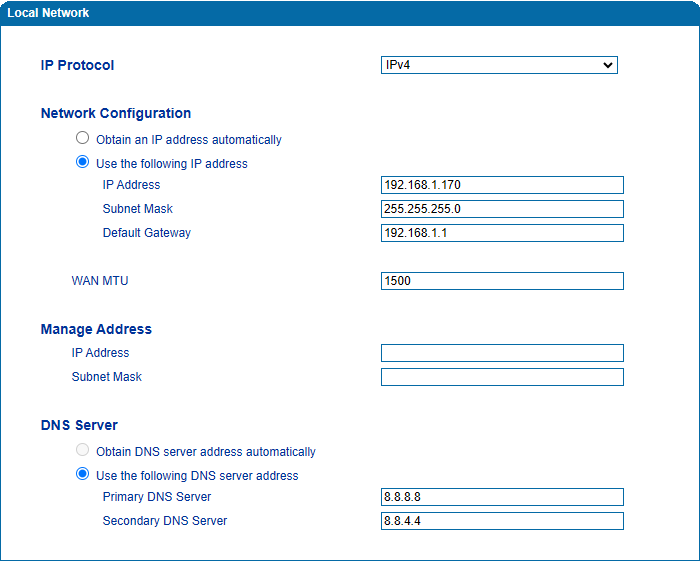Click the DNS Server section heading

[x=79, y=425]
